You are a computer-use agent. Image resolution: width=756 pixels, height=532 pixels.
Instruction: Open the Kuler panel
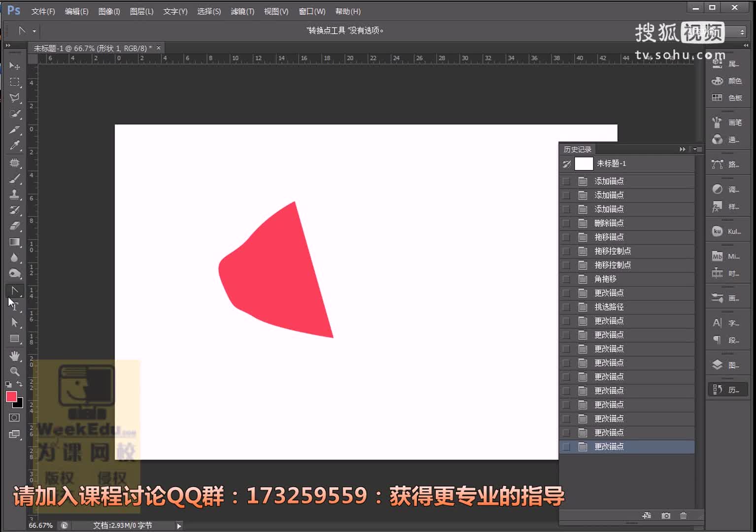(x=727, y=232)
